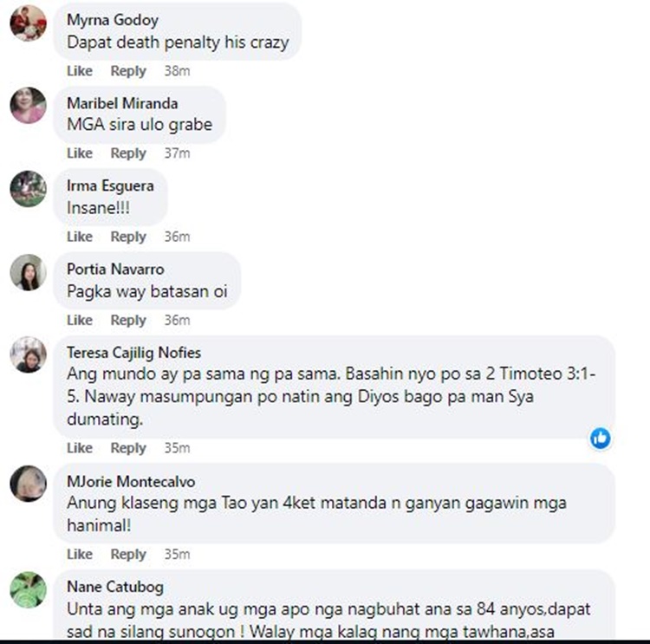Click the 35m timestamp under MJorie's comment
Screen dimensions: 650x644
177,554
